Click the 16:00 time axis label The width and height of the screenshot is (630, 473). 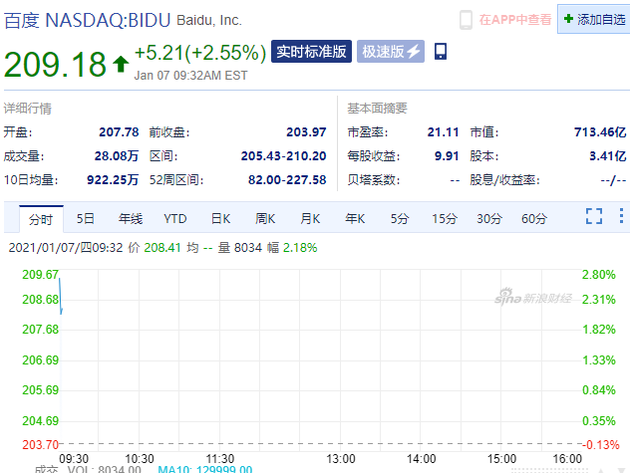[x=567, y=459]
